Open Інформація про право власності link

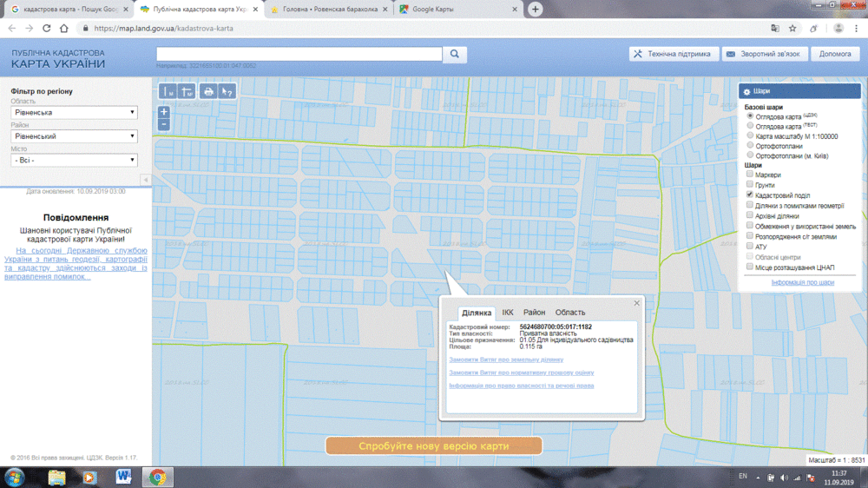click(521, 386)
